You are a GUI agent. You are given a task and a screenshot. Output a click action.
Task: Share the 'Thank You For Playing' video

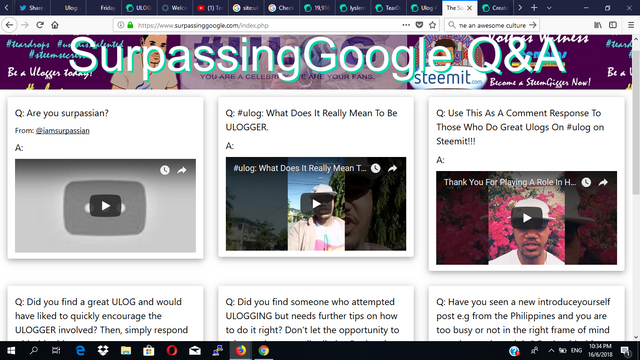tap(603, 182)
